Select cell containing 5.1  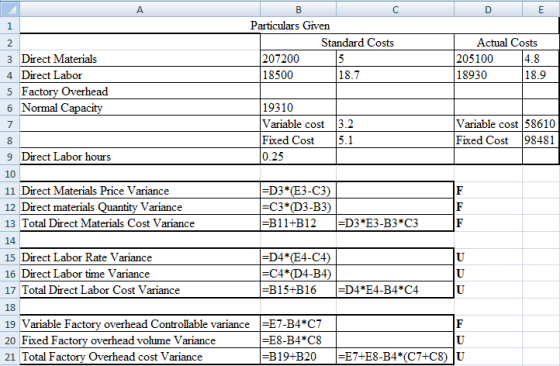click(x=395, y=140)
